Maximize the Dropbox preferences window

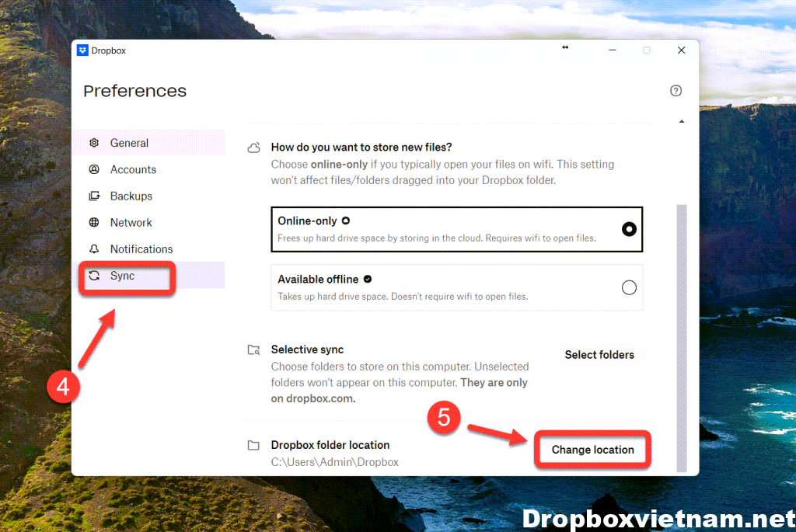click(646, 50)
